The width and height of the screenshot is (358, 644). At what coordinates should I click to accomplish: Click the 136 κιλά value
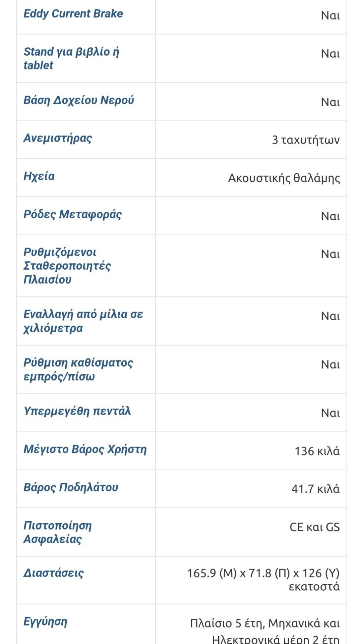click(x=317, y=451)
